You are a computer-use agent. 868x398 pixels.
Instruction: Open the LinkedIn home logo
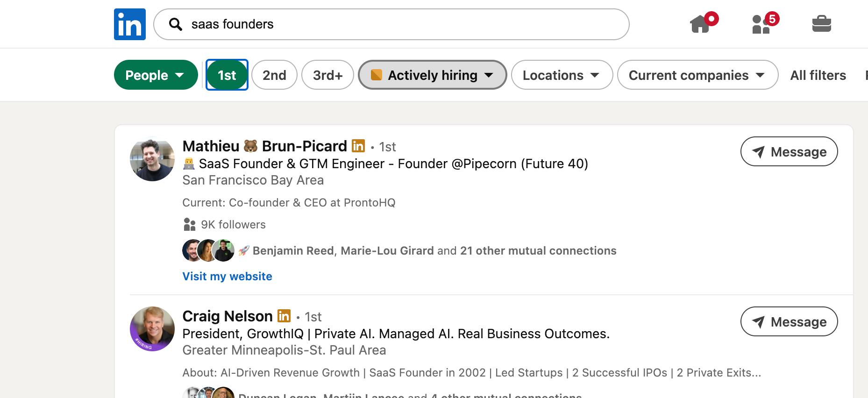pos(130,24)
